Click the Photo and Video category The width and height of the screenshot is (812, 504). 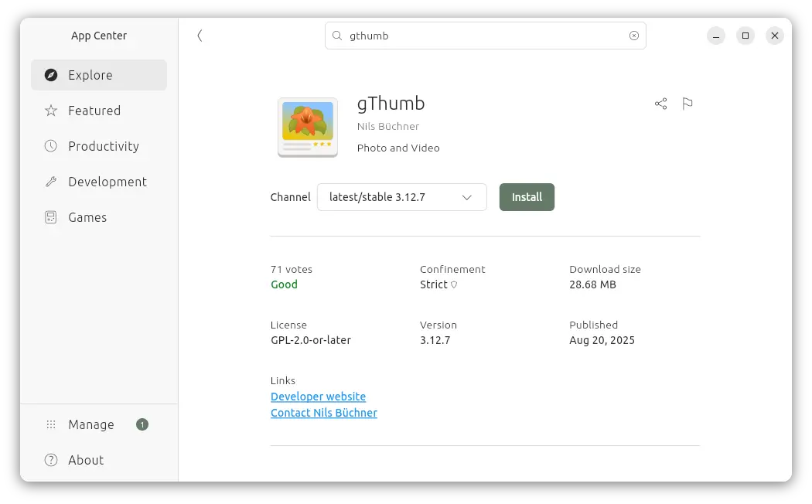(x=398, y=148)
